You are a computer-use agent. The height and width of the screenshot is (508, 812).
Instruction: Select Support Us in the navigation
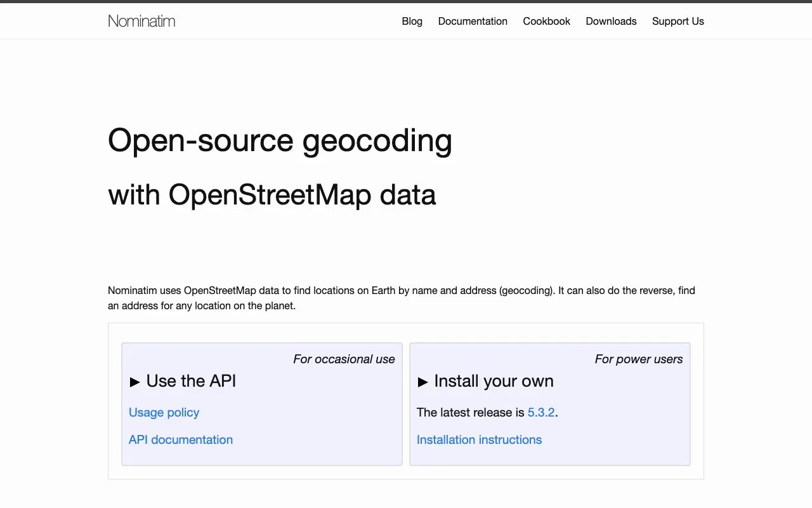click(x=678, y=21)
